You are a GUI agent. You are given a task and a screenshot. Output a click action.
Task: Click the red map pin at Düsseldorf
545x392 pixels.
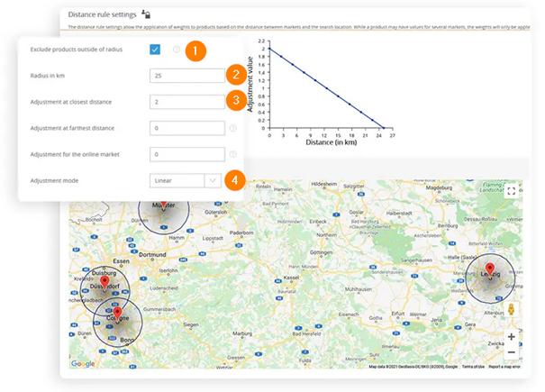(104, 283)
